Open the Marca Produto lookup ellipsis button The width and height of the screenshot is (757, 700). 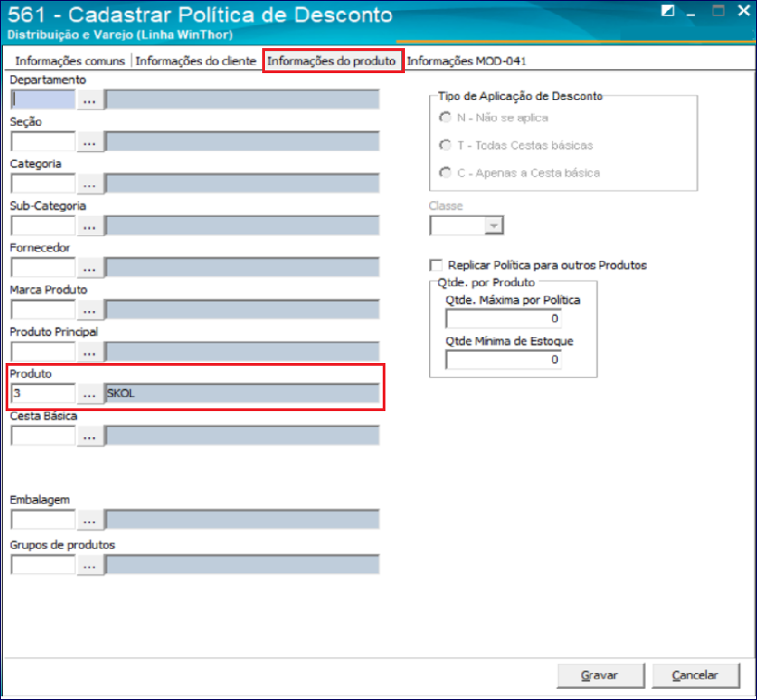click(x=89, y=309)
